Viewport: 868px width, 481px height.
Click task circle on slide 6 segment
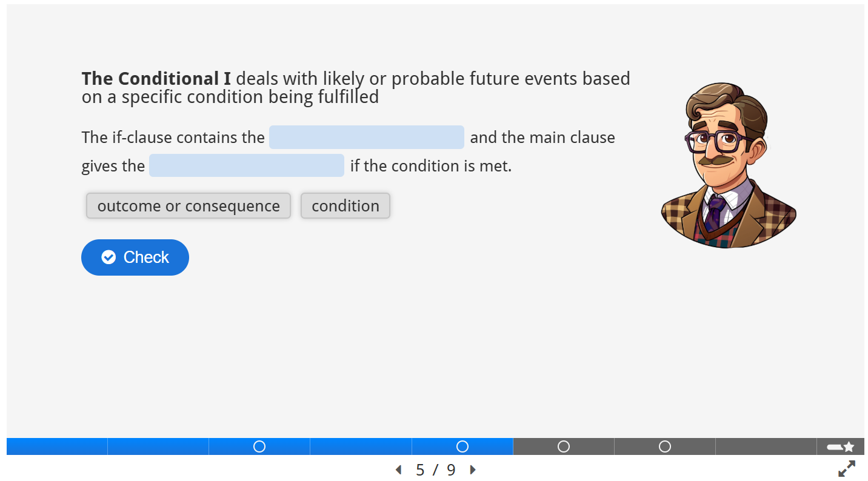(x=564, y=446)
